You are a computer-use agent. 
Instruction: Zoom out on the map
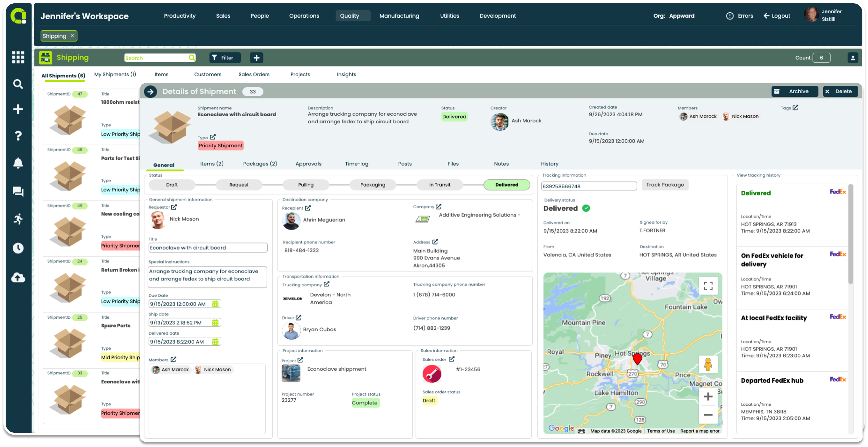coord(708,415)
